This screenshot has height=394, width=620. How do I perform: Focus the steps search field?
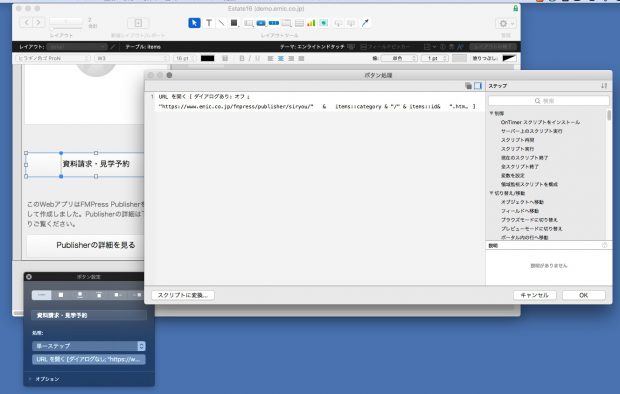(x=548, y=101)
